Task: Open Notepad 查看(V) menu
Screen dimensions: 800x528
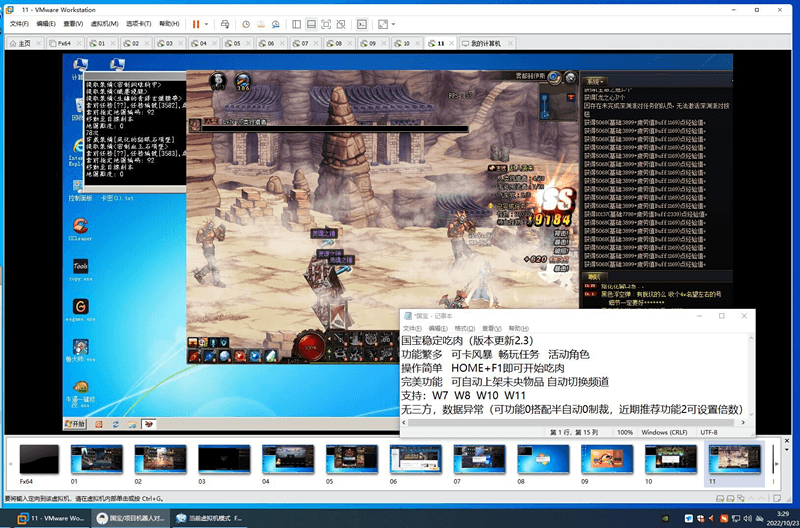Action: [x=492, y=329]
